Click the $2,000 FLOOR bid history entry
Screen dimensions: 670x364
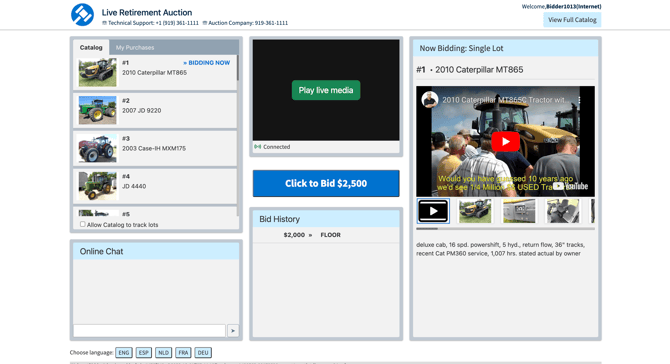[x=326, y=235]
